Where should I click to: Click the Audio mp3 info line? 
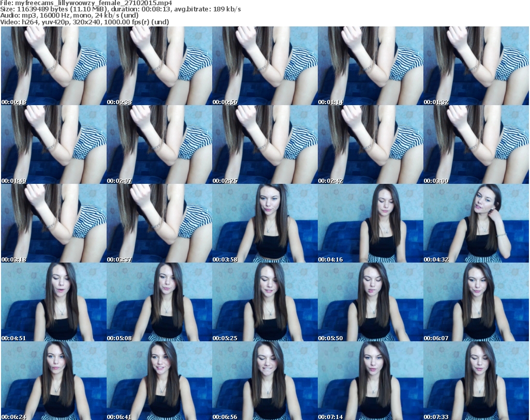[69, 16]
